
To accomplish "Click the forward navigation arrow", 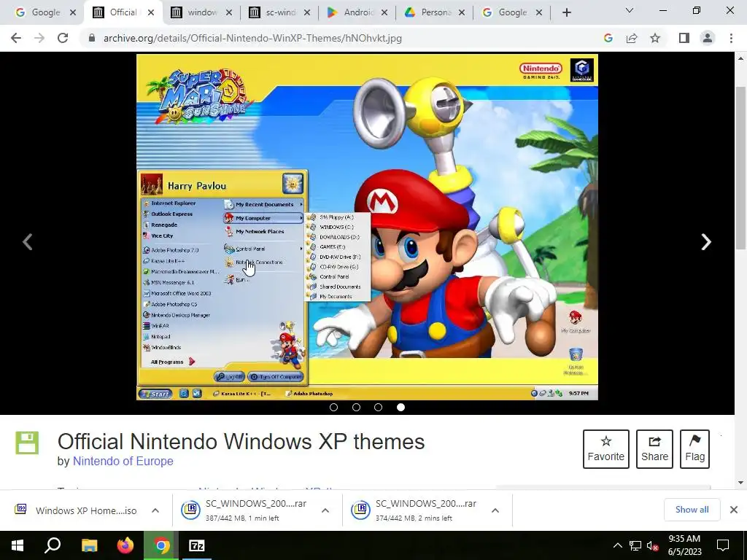I will 39,38.
